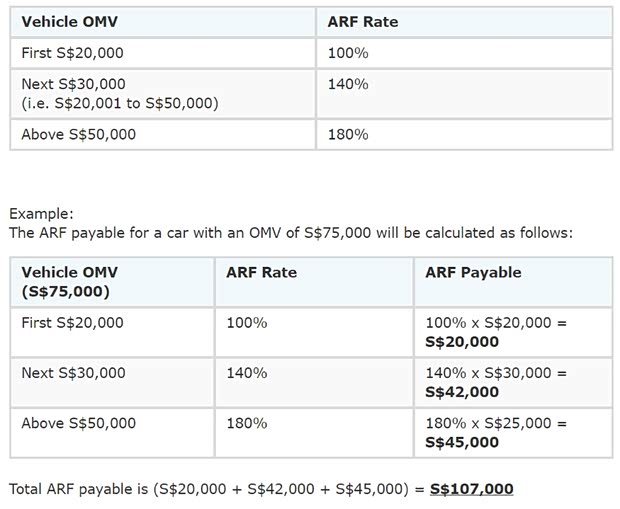
Task: Click the Example: label text
Action: tap(41, 213)
